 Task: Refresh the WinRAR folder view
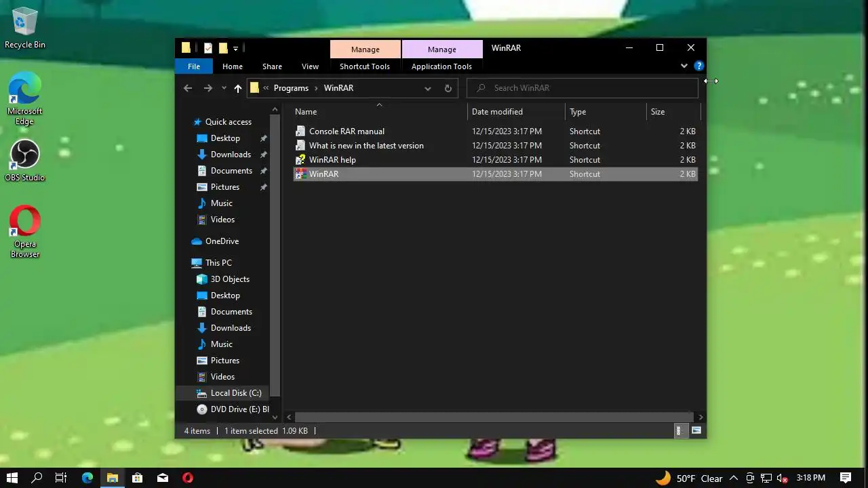click(x=448, y=88)
